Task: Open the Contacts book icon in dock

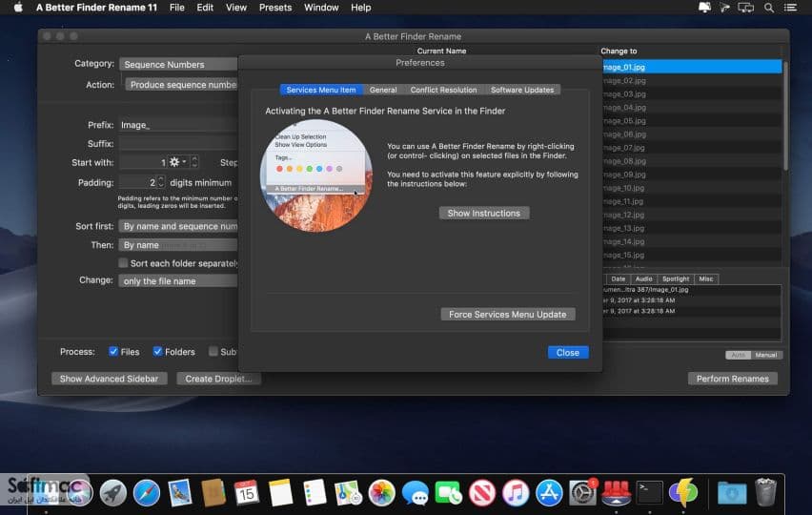Action: coord(213,492)
